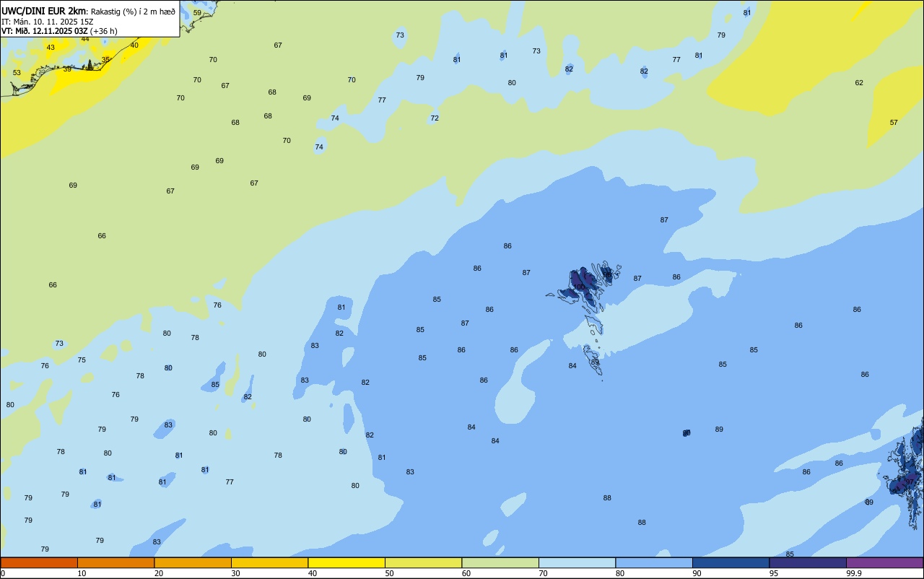Screen dimensions: 924x579
Task: Click the '57' humidity value on the map
Action: 894,123
